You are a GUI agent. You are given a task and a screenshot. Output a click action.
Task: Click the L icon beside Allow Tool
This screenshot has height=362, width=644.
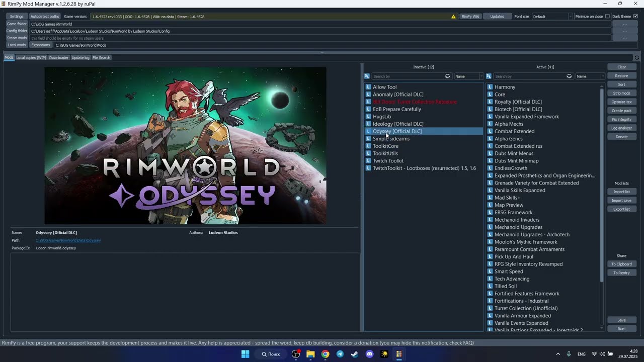tap(368, 87)
